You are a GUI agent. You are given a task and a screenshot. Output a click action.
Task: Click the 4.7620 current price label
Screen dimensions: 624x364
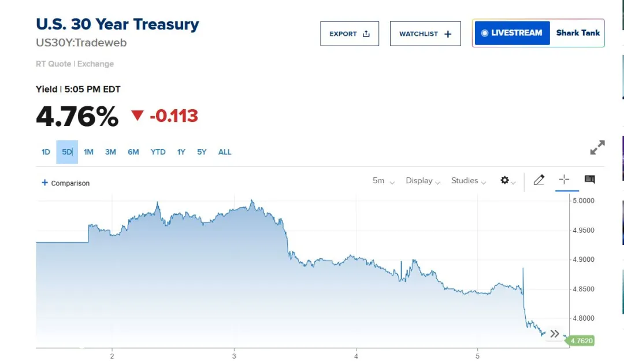click(581, 341)
